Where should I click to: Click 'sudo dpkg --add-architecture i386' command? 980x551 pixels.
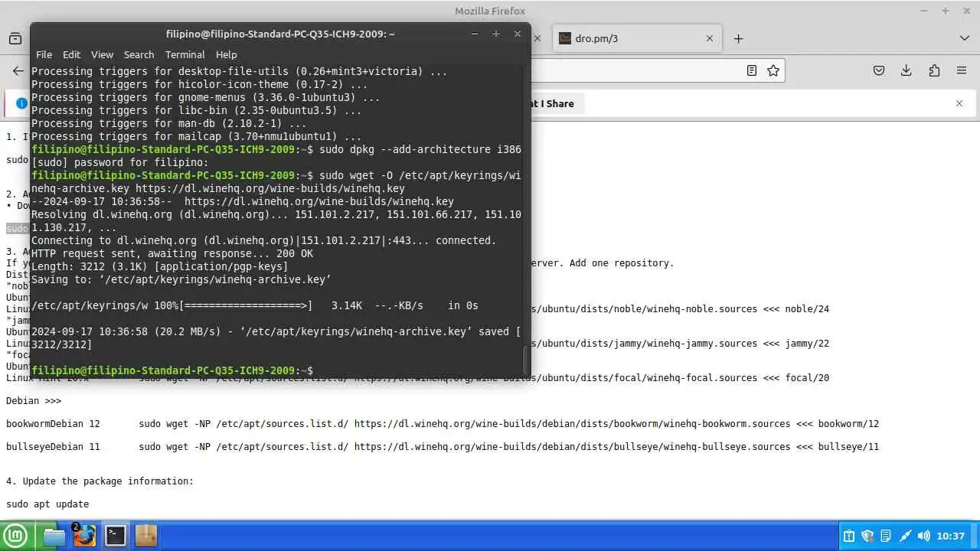[420, 149]
